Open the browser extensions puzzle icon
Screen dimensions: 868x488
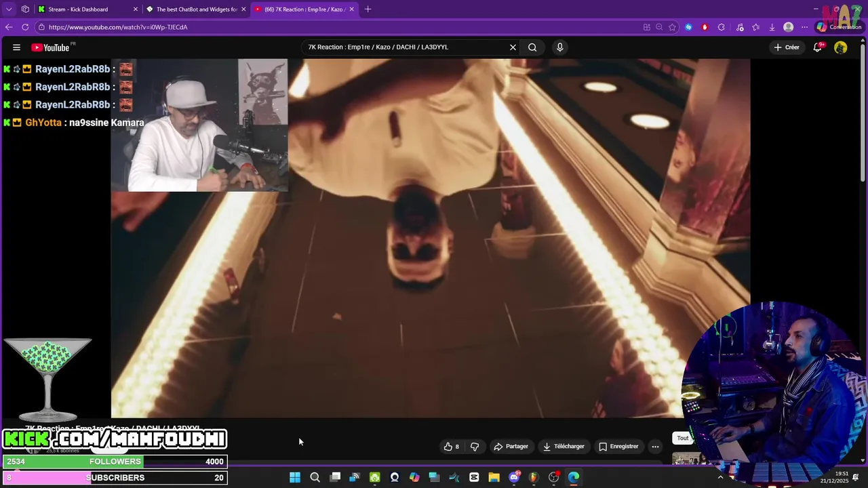(721, 27)
